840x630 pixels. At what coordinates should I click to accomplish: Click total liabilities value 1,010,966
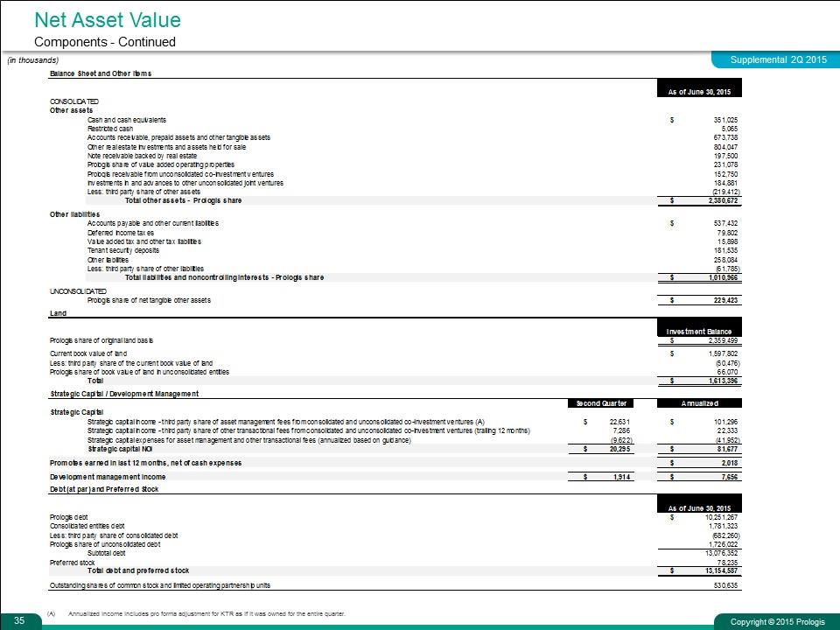pos(723,278)
